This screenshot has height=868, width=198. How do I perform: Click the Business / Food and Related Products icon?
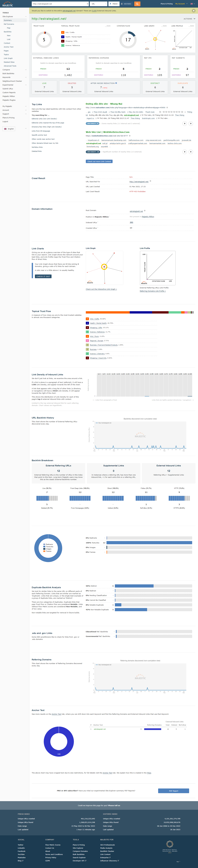[x=87, y=345]
